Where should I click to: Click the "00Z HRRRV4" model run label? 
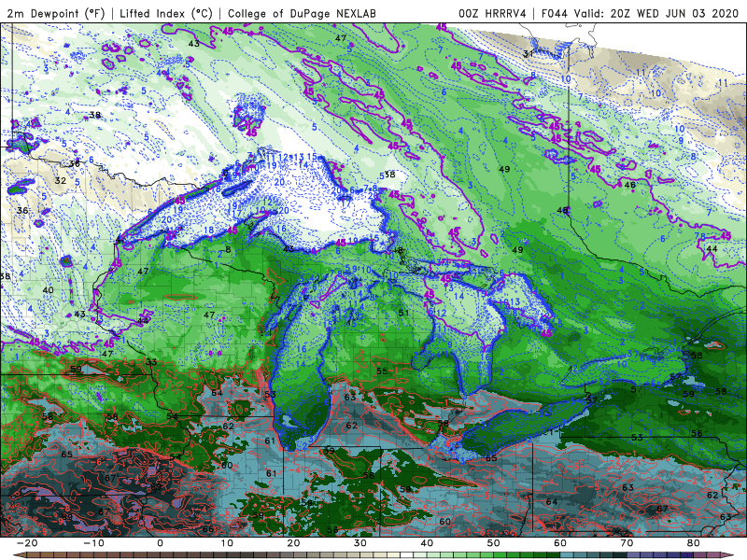(492, 13)
